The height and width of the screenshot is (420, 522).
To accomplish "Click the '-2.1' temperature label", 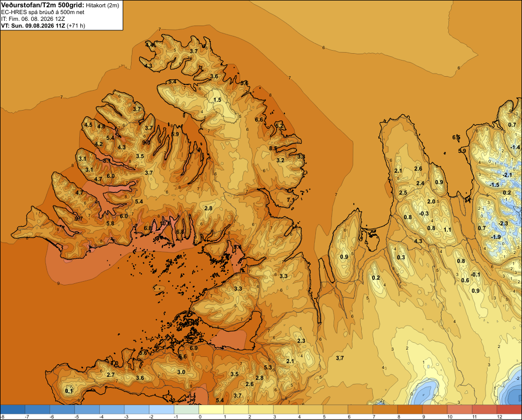I will (507, 175).
